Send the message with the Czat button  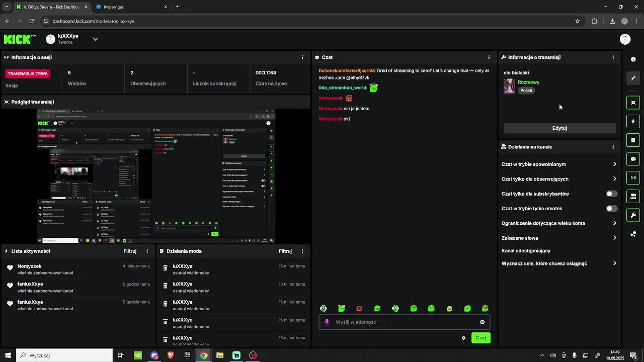pos(481,338)
